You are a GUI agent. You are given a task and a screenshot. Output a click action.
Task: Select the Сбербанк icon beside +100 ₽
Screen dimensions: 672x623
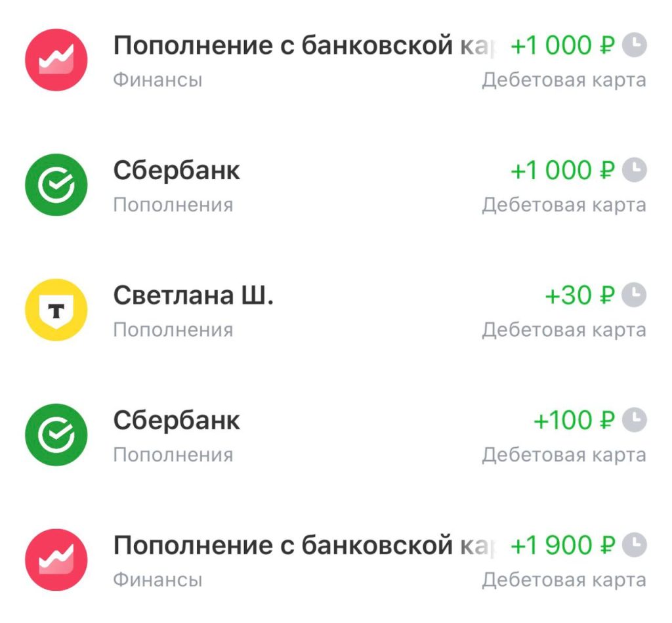pos(56,433)
